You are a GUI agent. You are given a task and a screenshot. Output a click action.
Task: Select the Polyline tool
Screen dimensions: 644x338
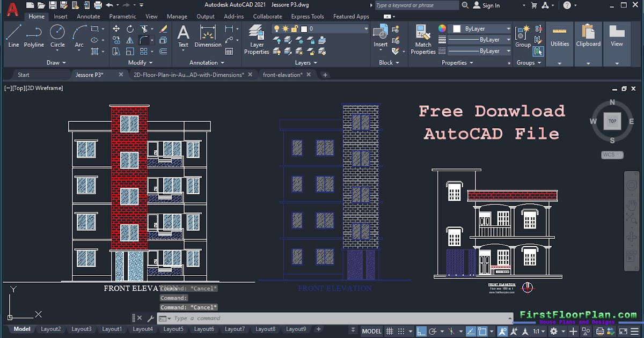click(x=34, y=35)
